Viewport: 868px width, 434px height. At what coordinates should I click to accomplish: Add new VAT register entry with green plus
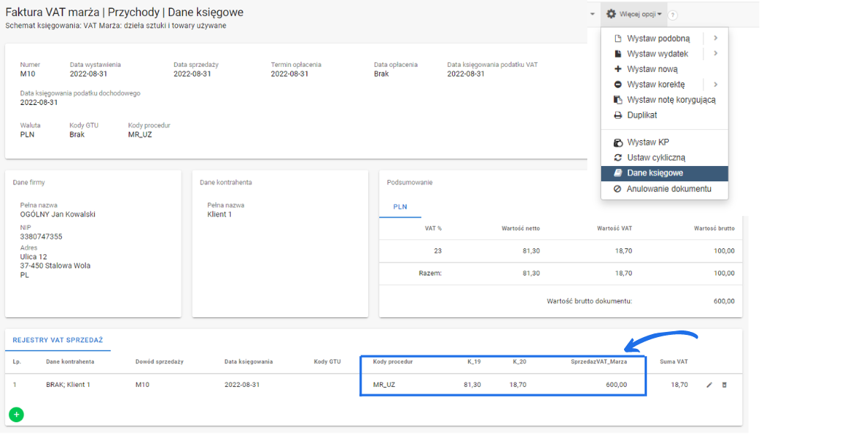point(16,415)
